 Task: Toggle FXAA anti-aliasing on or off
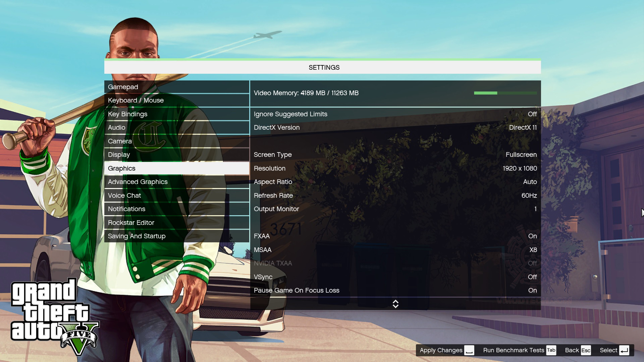pyautogui.click(x=532, y=236)
